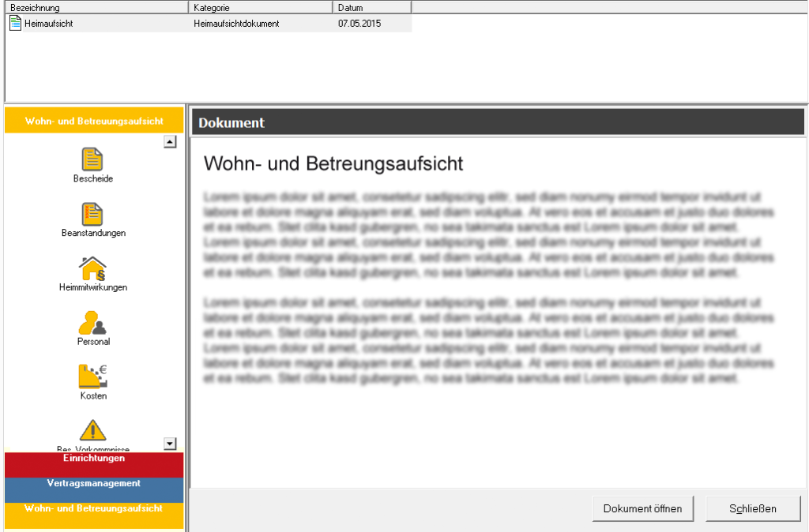Click the Heimaufsicht document file icon
Image resolution: width=809 pixels, height=532 pixels.
pyautogui.click(x=15, y=23)
